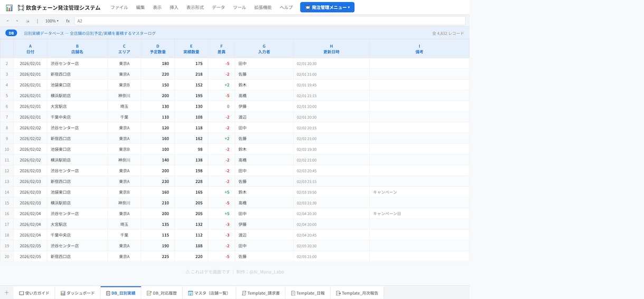This screenshot has width=644, height=299.
Task: Click 渡辺 cell in row 18
Action: (264, 235)
